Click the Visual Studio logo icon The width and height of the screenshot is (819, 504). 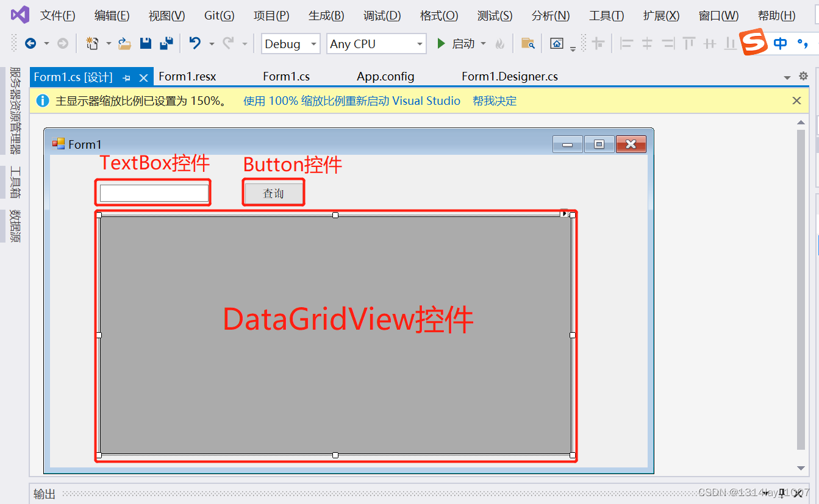pos(20,15)
